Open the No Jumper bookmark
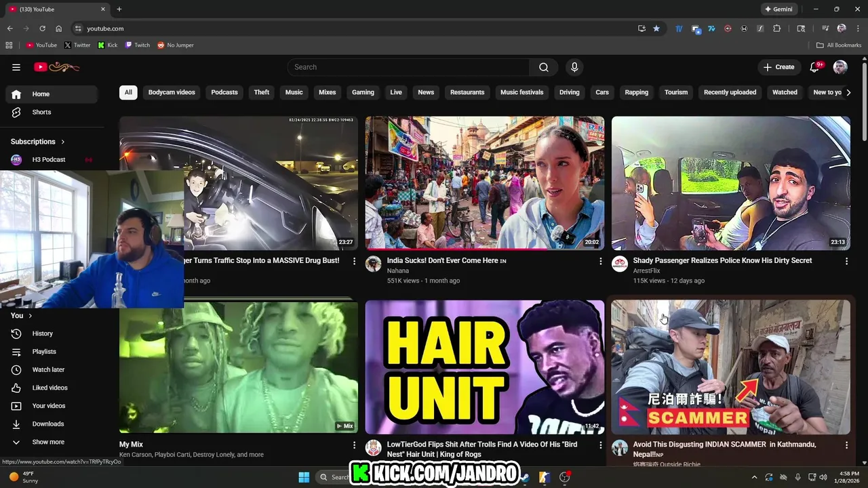 pyautogui.click(x=176, y=45)
